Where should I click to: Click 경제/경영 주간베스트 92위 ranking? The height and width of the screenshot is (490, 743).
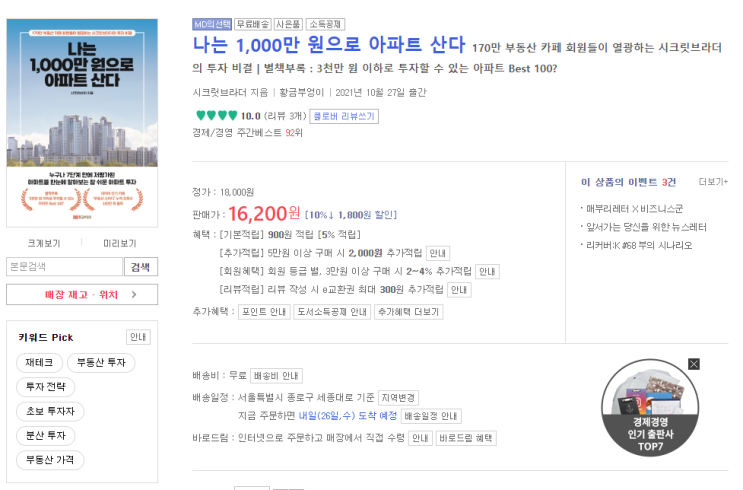point(247,133)
